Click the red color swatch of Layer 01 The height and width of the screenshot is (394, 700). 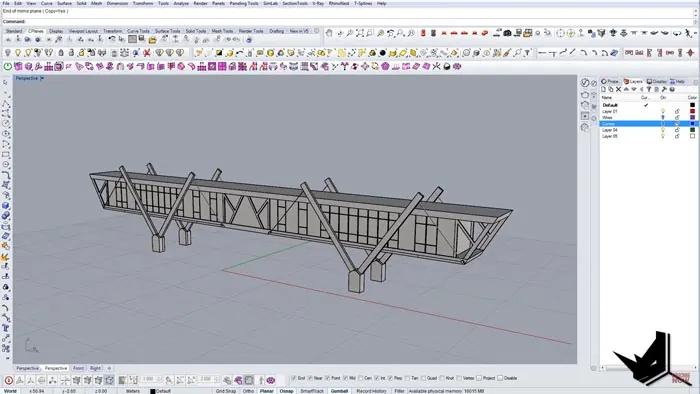[692, 111]
